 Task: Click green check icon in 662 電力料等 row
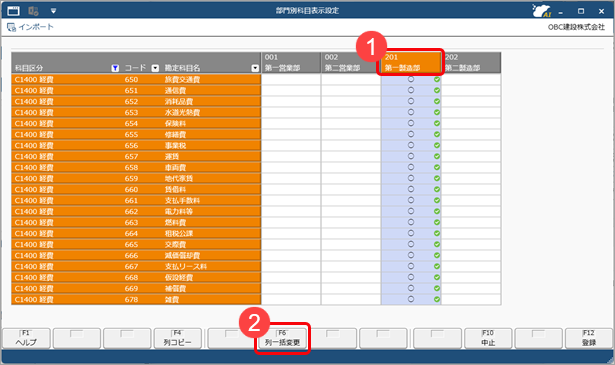coord(437,211)
